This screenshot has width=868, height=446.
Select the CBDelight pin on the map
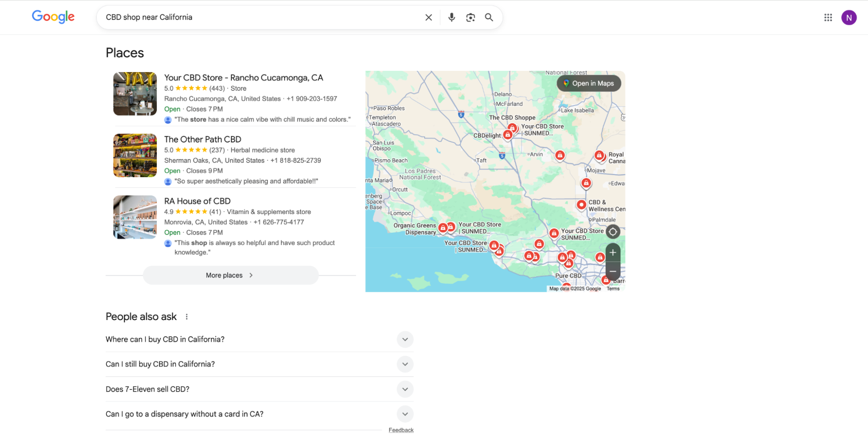[507, 135]
